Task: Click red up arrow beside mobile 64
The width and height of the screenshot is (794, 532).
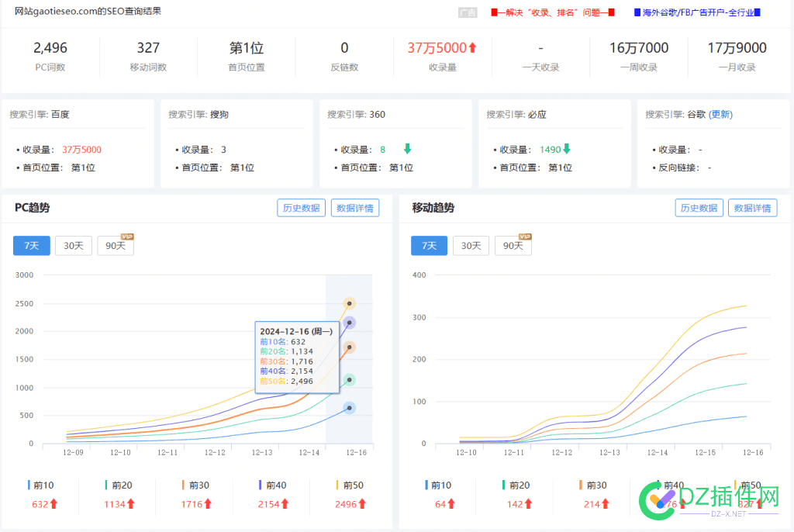Action: click(x=451, y=503)
